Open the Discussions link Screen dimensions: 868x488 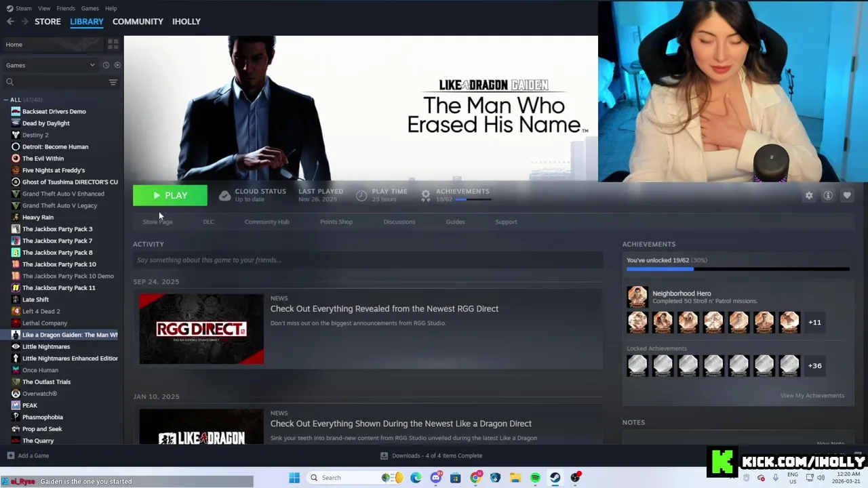point(399,222)
